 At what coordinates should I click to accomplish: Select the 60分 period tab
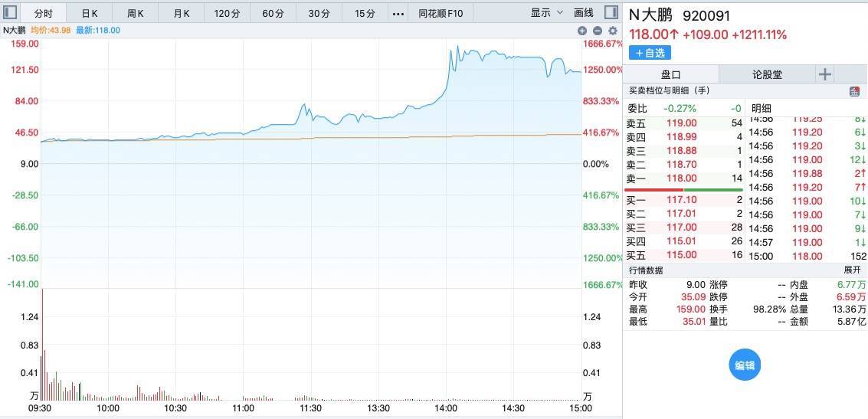pos(273,14)
